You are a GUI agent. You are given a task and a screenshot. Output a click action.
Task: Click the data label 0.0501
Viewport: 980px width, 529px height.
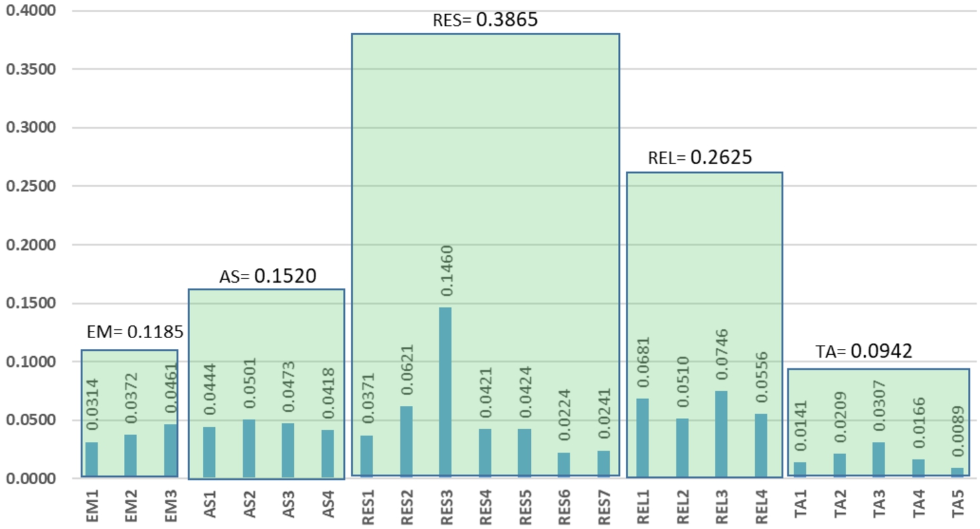coord(250,383)
